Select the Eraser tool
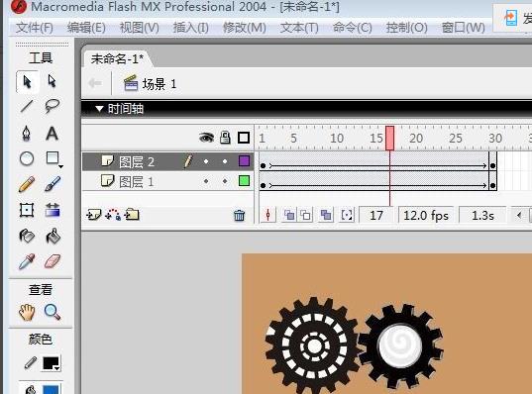This screenshot has height=394, width=532. (x=52, y=261)
